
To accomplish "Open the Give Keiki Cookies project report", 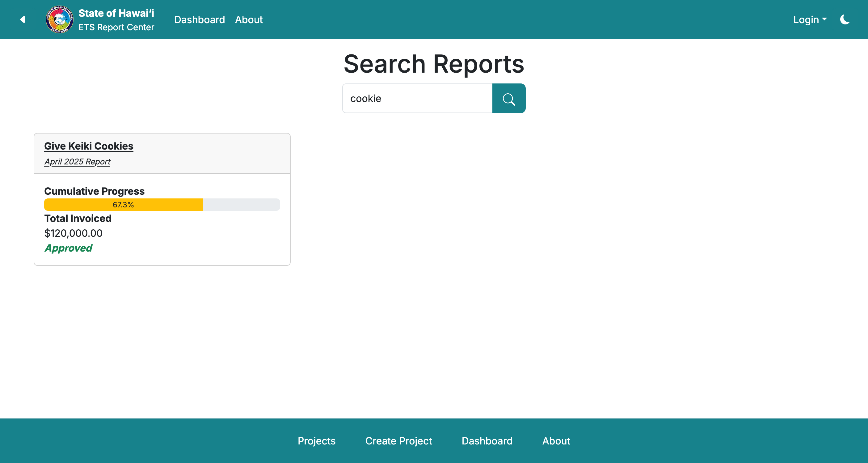I will 89,146.
